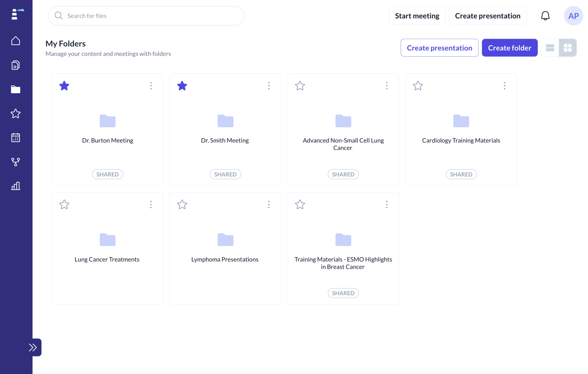Open the Lymphoma Presentations folder icon
Screen dimensions: 588x374
point(225,239)
